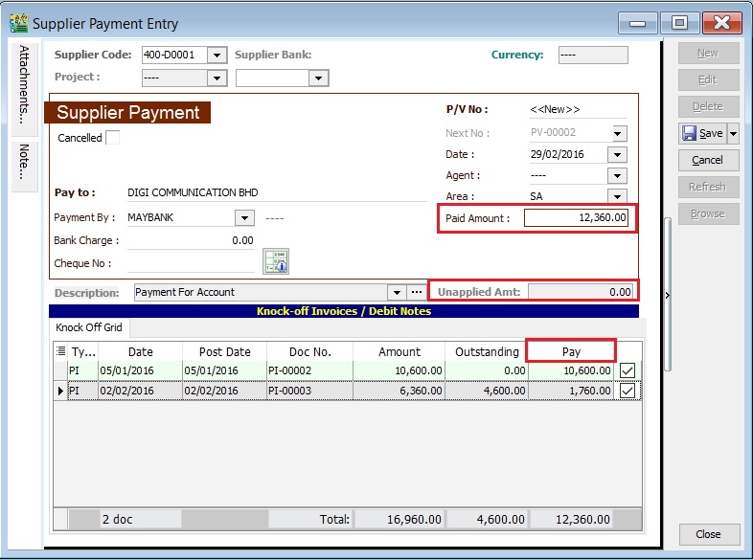Expand the Area dropdown
The width and height of the screenshot is (753, 560).
[x=617, y=197]
